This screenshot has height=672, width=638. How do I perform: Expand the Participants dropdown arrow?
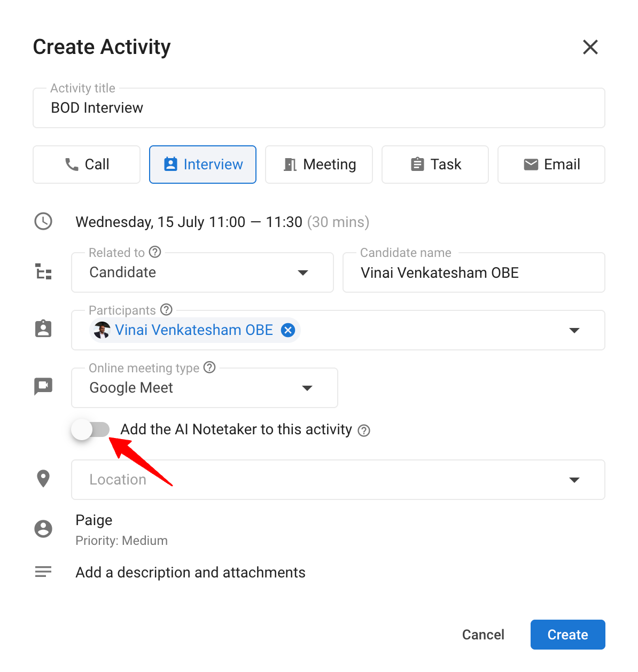pos(574,330)
